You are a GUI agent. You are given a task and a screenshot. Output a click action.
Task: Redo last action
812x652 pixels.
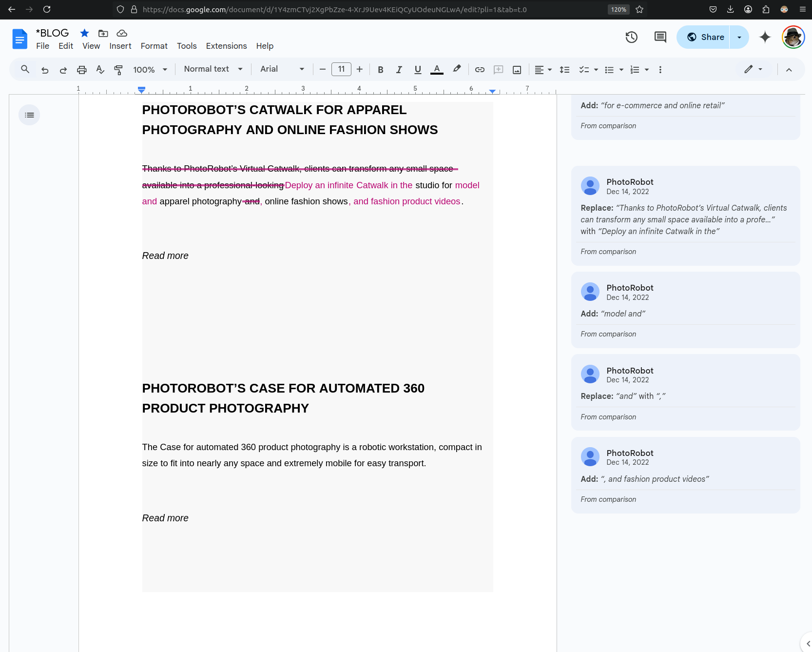pos(63,70)
